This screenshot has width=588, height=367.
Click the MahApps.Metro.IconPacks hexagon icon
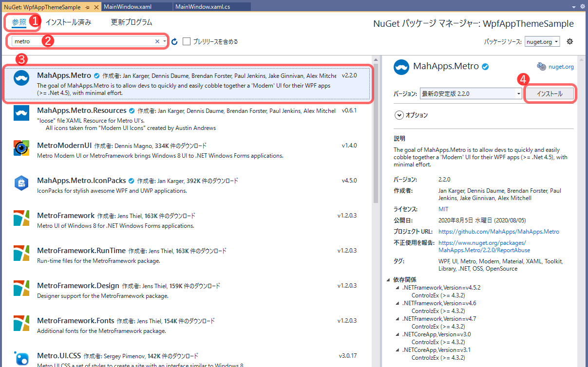(21, 183)
